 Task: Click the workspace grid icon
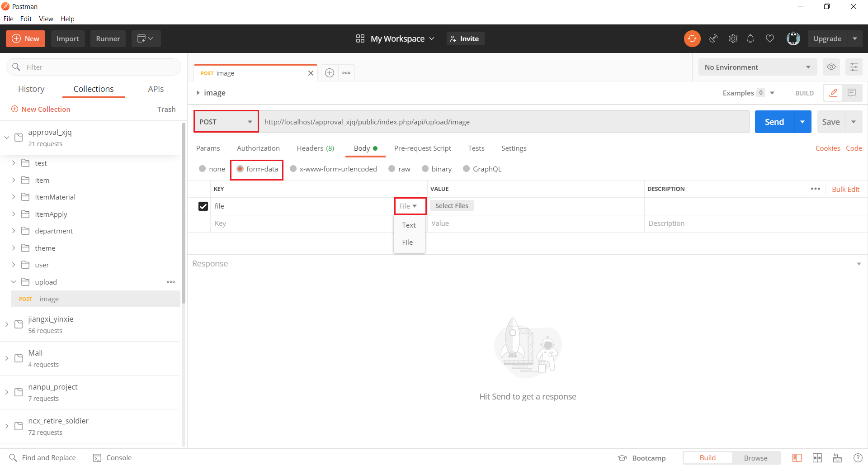(360, 38)
